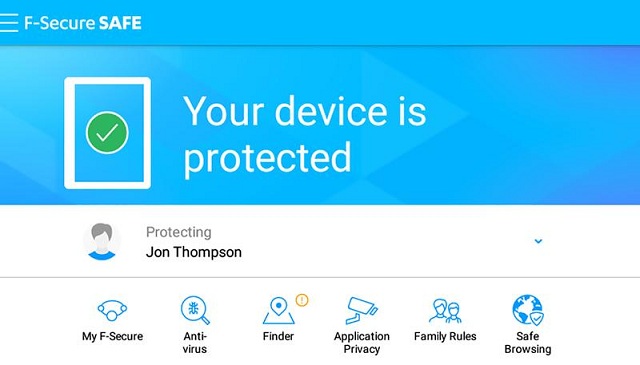Image resolution: width=640 pixels, height=365 pixels.
Task: Open the Safe Browsing globe icon
Action: click(528, 310)
